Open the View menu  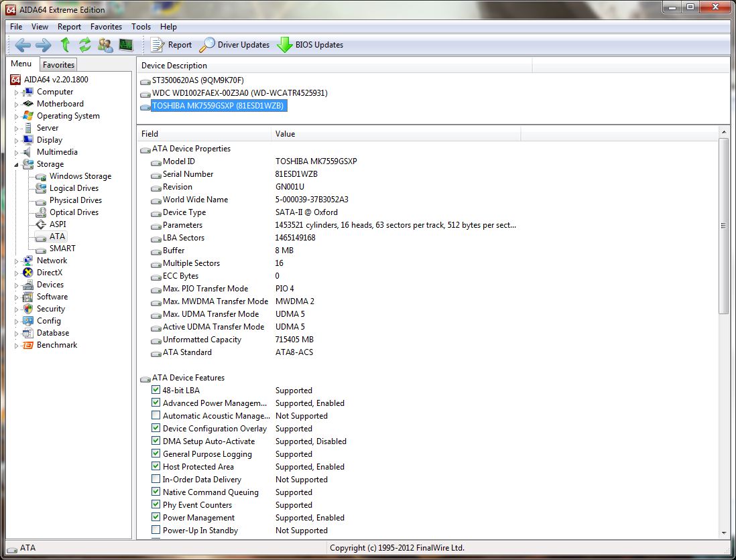pos(40,27)
